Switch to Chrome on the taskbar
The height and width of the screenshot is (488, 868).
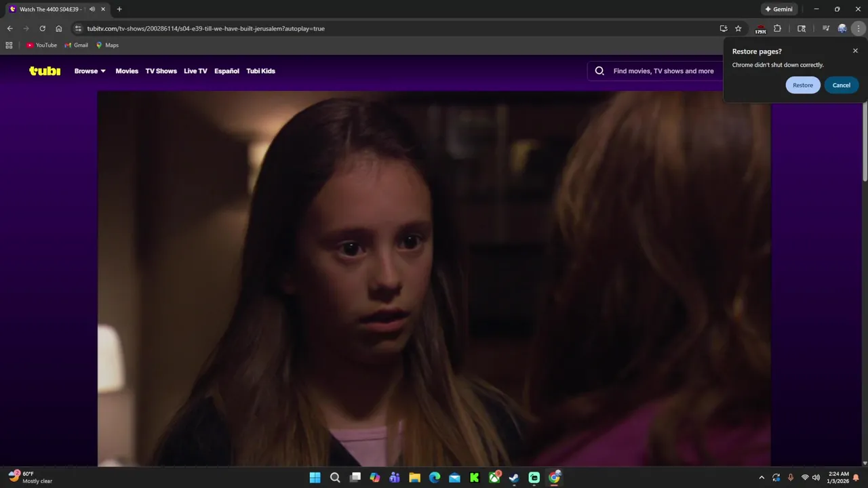coord(554,478)
